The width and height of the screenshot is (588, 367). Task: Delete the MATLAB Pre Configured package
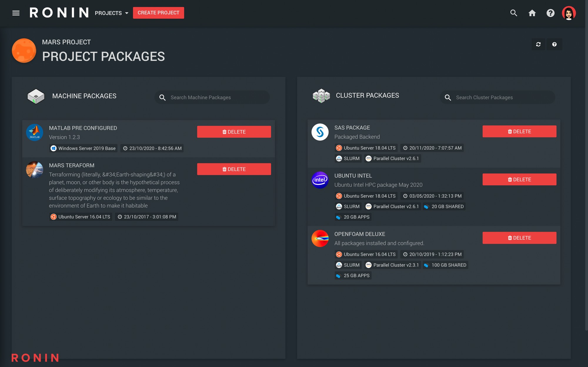tap(234, 132)
